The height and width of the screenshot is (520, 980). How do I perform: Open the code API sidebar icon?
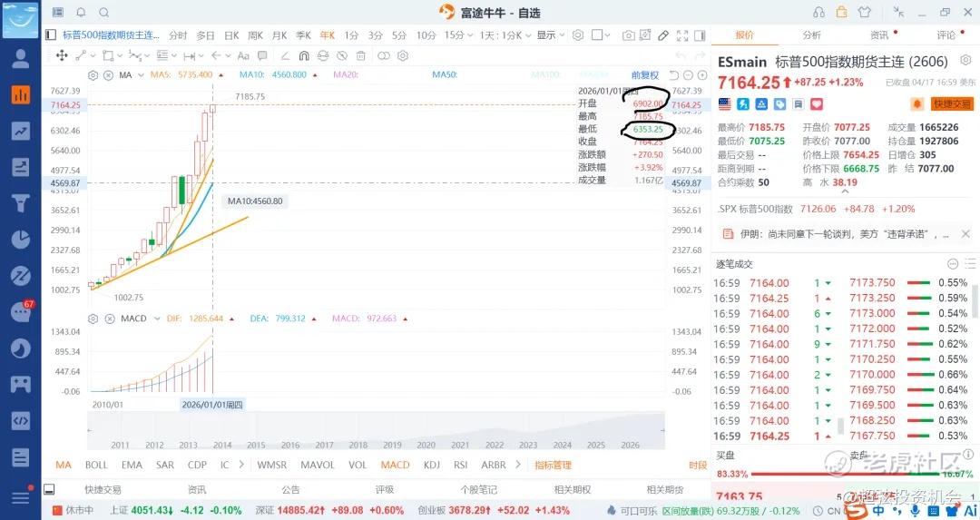21,420
